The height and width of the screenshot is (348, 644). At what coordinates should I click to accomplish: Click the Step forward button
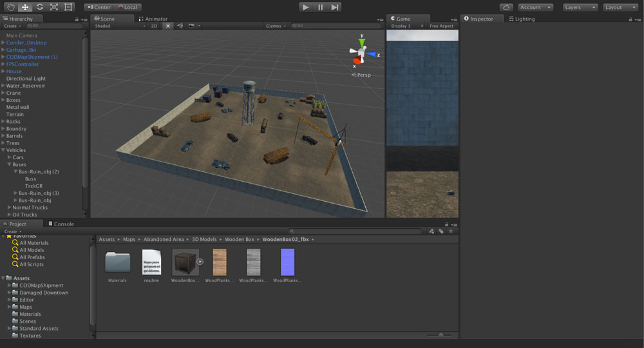click(x=335, y=7)
